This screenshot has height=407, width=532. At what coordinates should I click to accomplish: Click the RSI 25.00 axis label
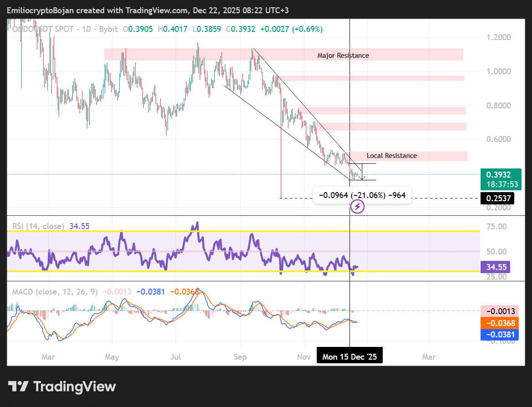coord(497,277)
